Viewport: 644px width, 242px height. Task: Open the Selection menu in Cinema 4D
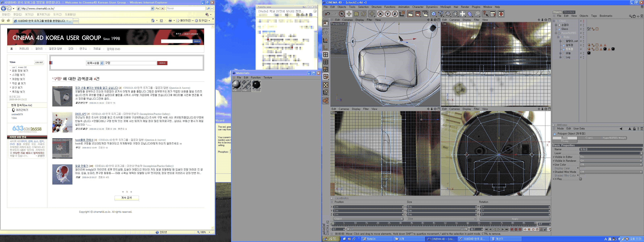(363, 7)
